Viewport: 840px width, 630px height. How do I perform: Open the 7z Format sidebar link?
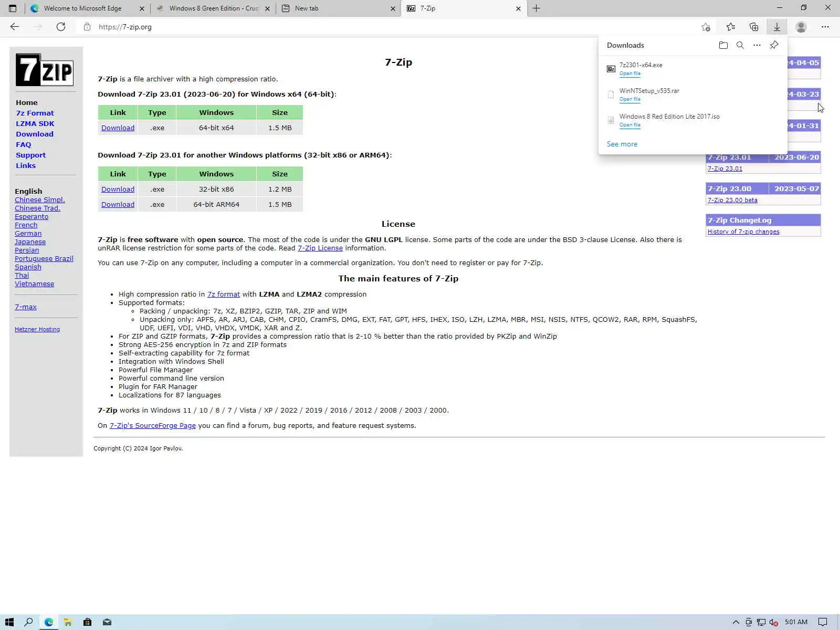35,113
